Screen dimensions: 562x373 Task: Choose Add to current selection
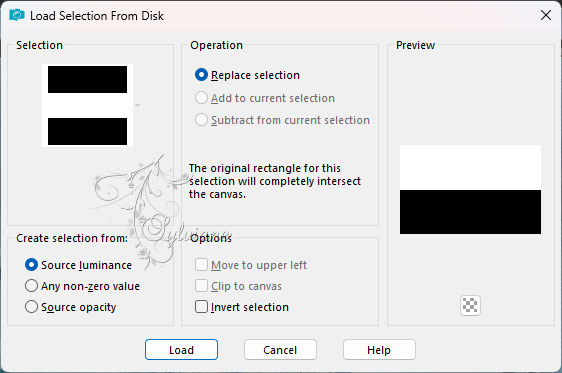[x=265, y=98]
